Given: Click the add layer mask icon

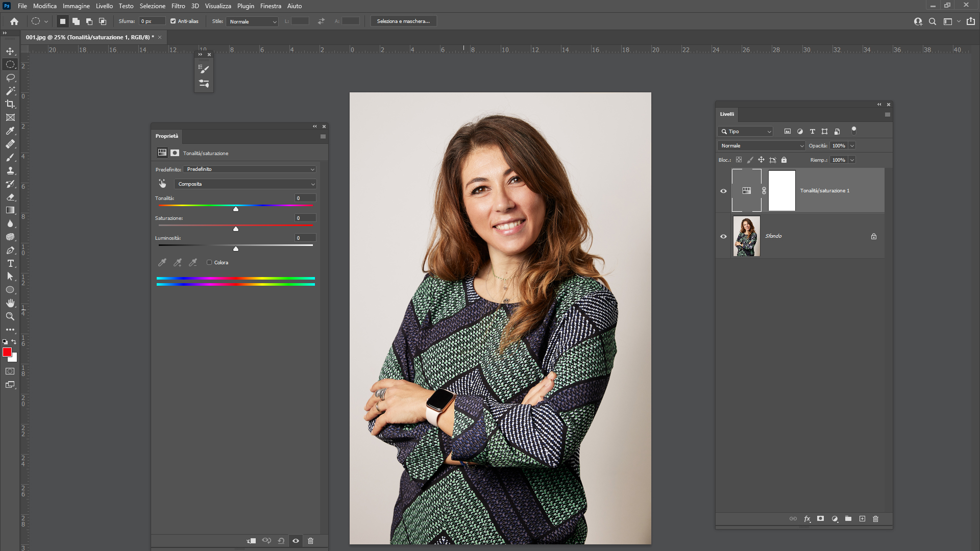Looking at the screenshot, I should pos(820,519).
